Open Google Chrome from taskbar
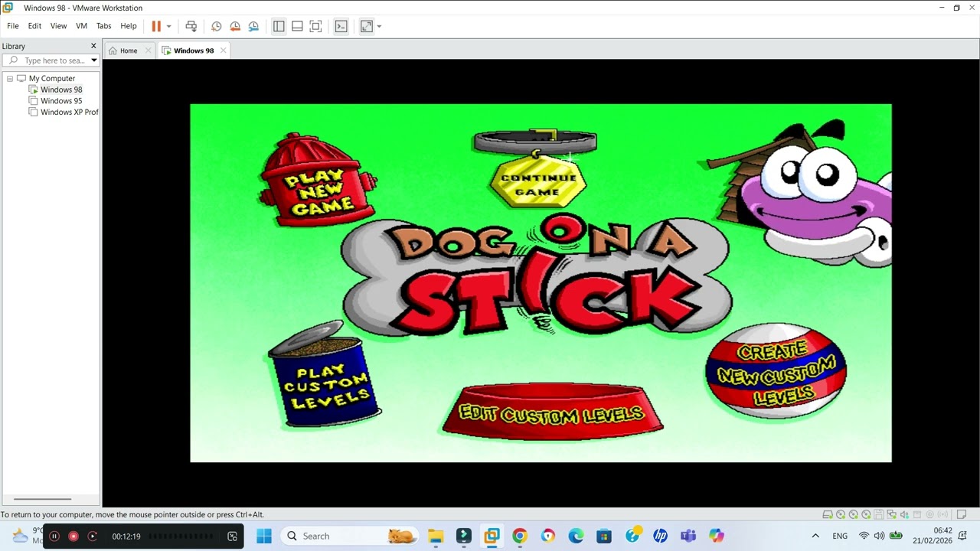Image resolution: width=980 pixels, height=551 pixels. (x=520, y=536)
